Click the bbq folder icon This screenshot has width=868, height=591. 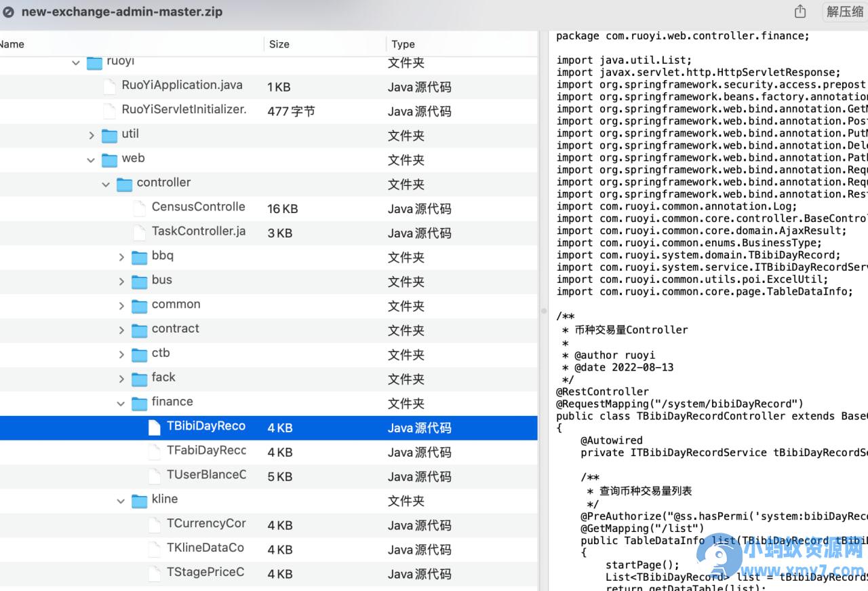(139, 257)
